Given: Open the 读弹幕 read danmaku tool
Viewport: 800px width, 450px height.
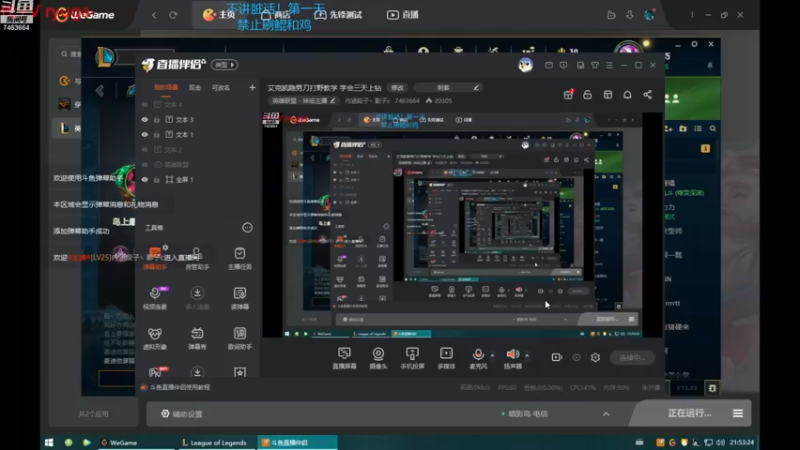Looking at the screenshot, I should (x=239, y=297).
